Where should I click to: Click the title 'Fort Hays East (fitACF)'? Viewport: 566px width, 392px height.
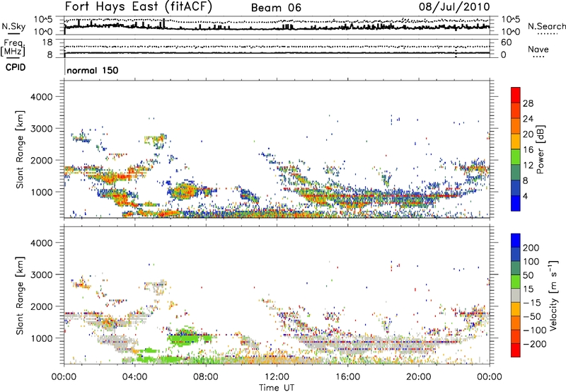coord(138,6)
